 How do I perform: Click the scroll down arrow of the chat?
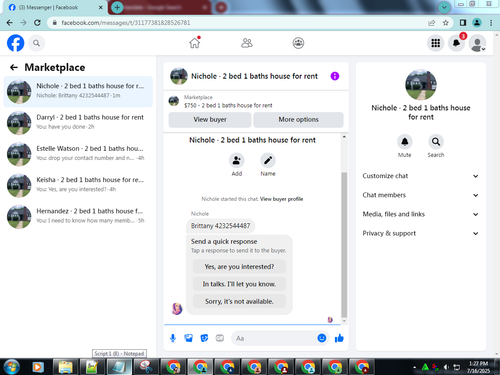coord(344,321)
